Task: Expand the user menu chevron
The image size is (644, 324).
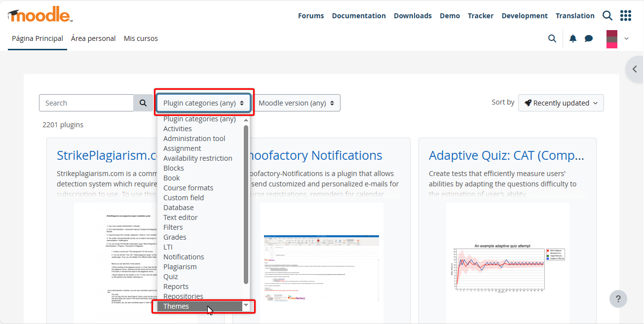Action: point(627,38)
